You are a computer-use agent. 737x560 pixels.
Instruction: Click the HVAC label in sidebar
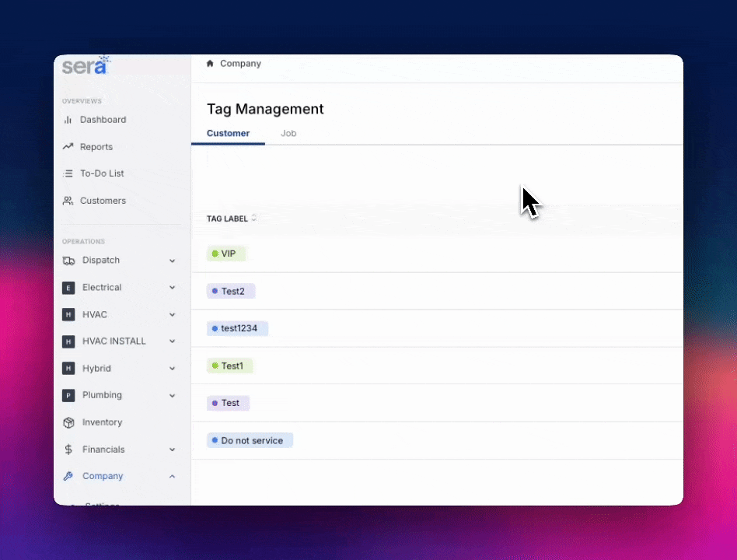95,314
